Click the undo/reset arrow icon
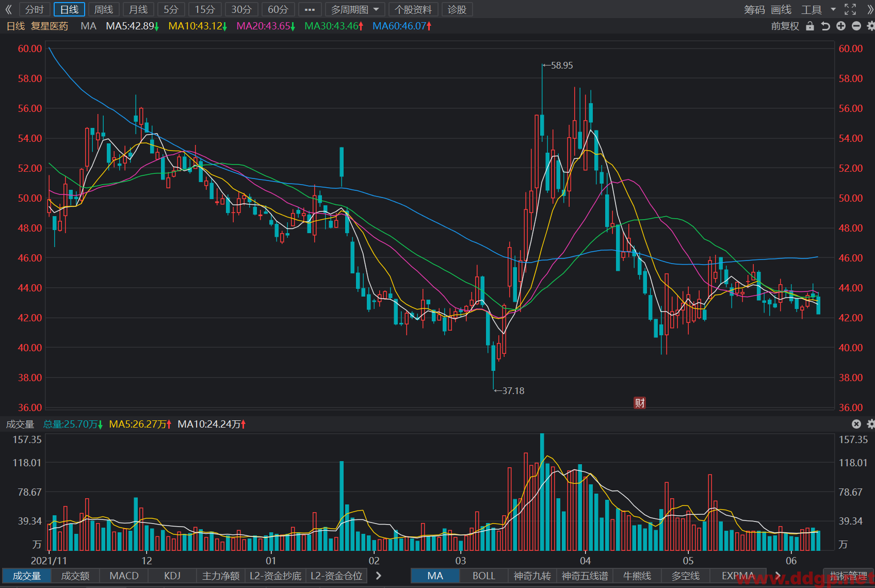Screen dimensions: 875x588 click(825, 26)
